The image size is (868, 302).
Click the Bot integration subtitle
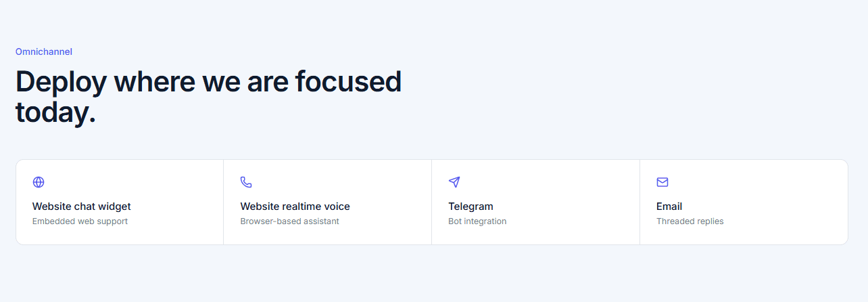(x=477, y=221)
